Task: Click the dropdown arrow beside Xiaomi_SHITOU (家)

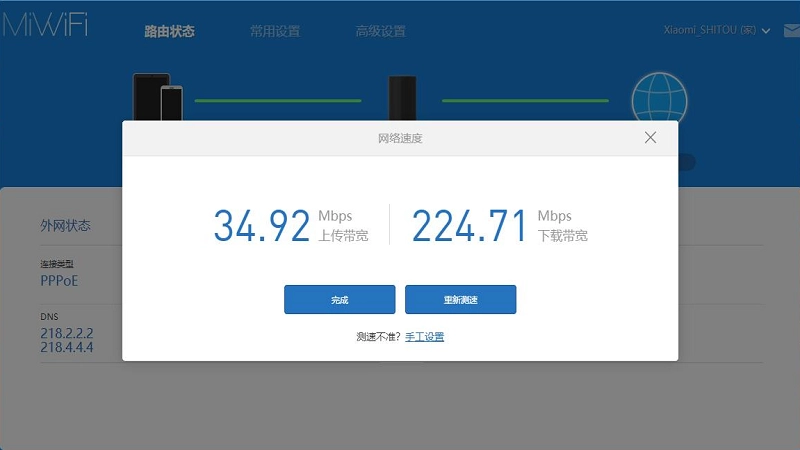Action: [x=766, y=31]
